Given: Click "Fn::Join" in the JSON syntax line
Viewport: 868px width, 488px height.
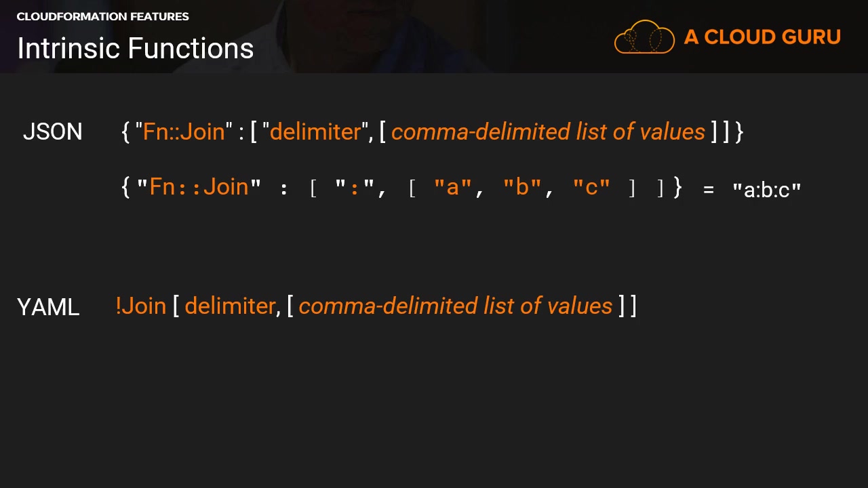Looking at the screenshot, I should click(183, 131).
